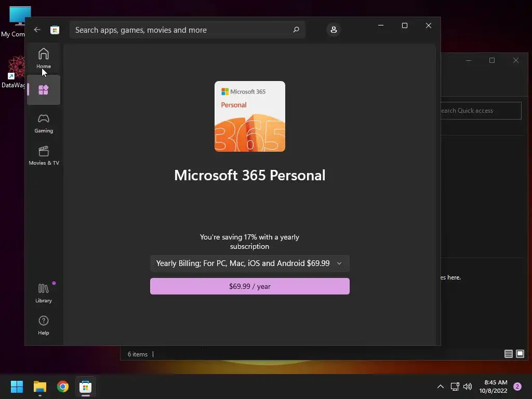Image resolution: width=532 pixels, height=399 pixels.
Task: Click the Microsoft 365 Personal title text
Action: point(250,176)
